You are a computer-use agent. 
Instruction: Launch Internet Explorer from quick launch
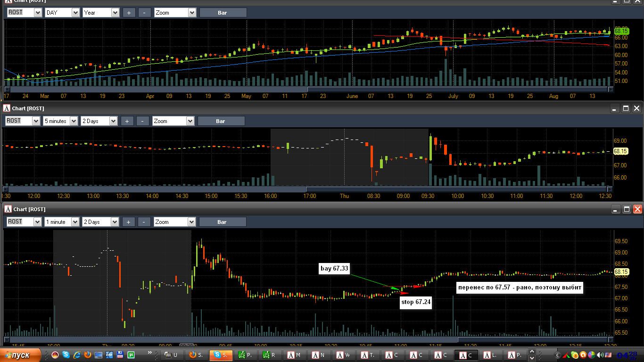pyautogui.click(x=77, y=354)
